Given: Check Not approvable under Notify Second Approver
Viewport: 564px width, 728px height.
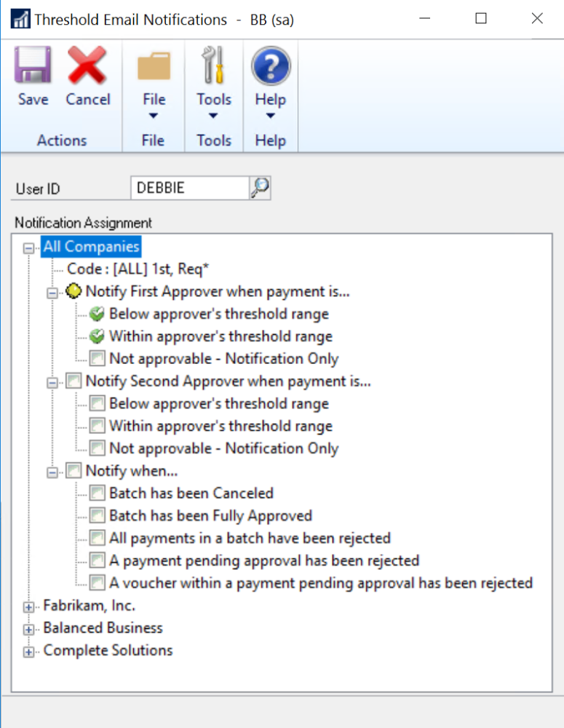Looking at the screenshot, I should click(x=97, y=448).
